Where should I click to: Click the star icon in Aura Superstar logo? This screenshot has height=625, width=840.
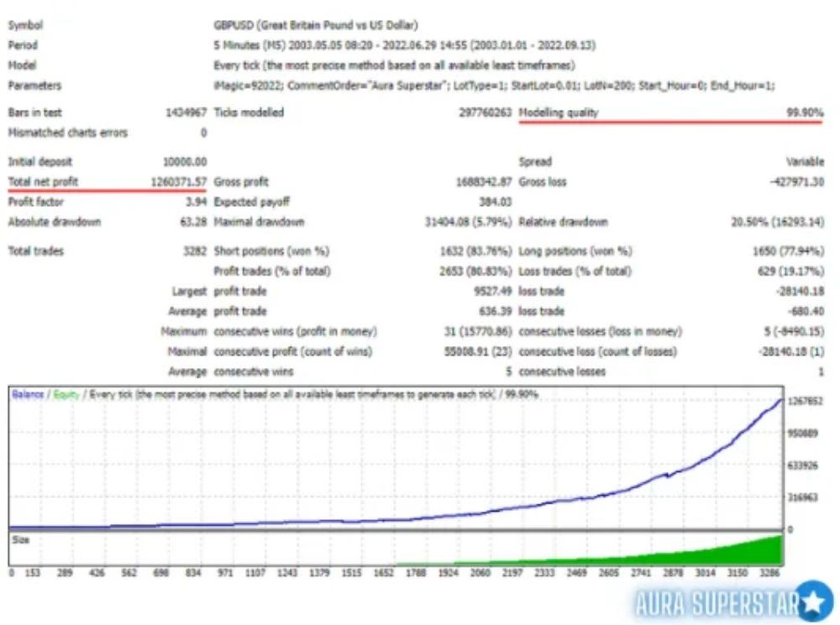[x=812, y=601]
